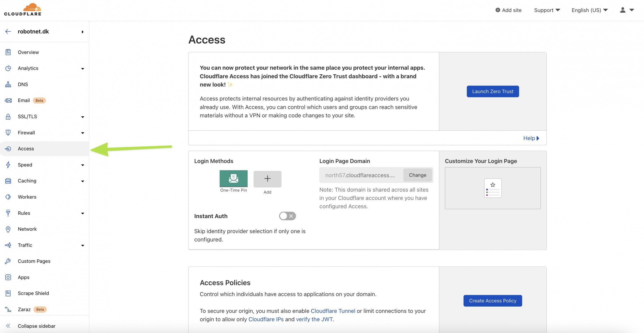Image resolution: width=644 pixels, height=333 pixels.
Task: Click the login page domain field
Action: pos(361,175)
